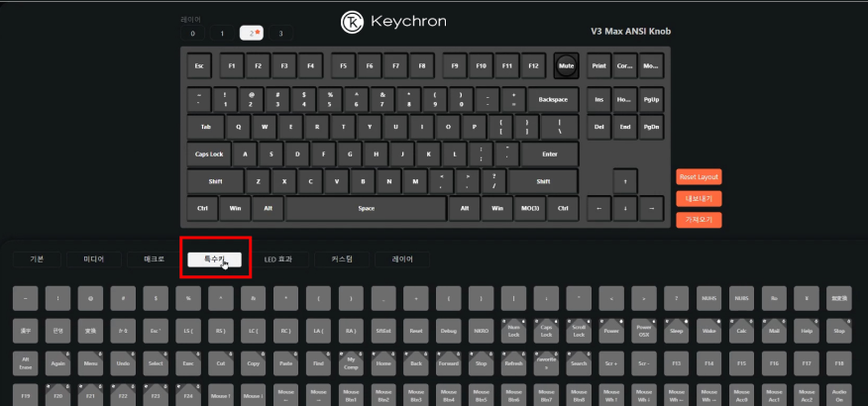Switch to layer 1
This screenshot has height=406, width=868.
point(222,34)
